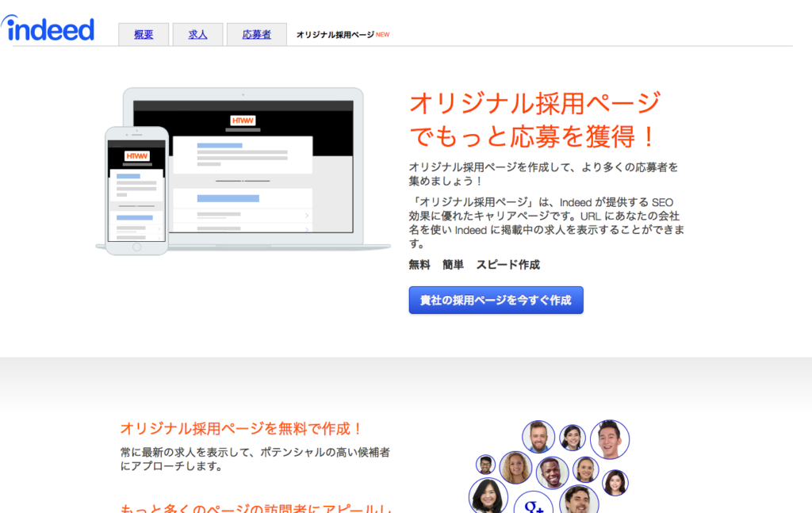Select the Google+ icon in the avatar cluster
The image size is (812, 513).
pos(534,506)
